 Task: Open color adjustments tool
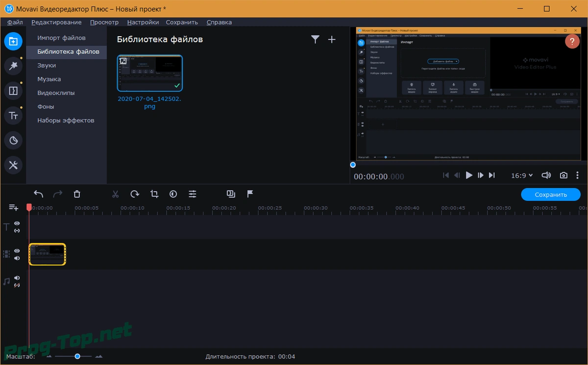click(173, 194)
